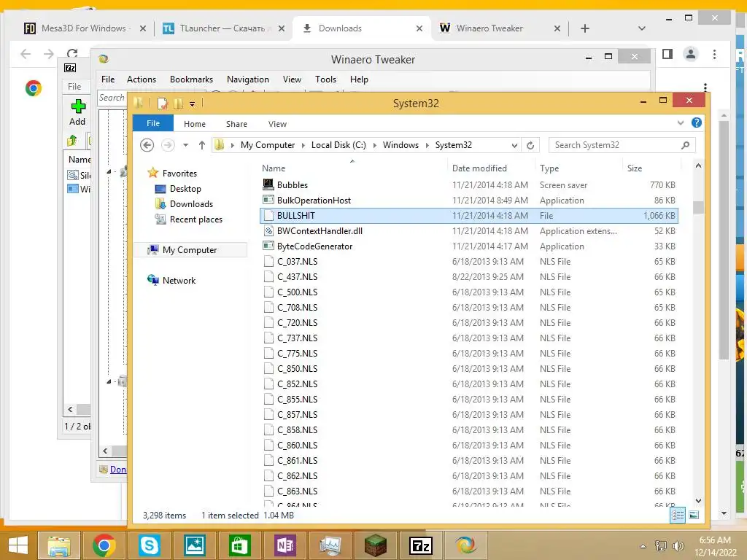
Task: Close the Downloads Chrome tab
Action: point(419,28)
